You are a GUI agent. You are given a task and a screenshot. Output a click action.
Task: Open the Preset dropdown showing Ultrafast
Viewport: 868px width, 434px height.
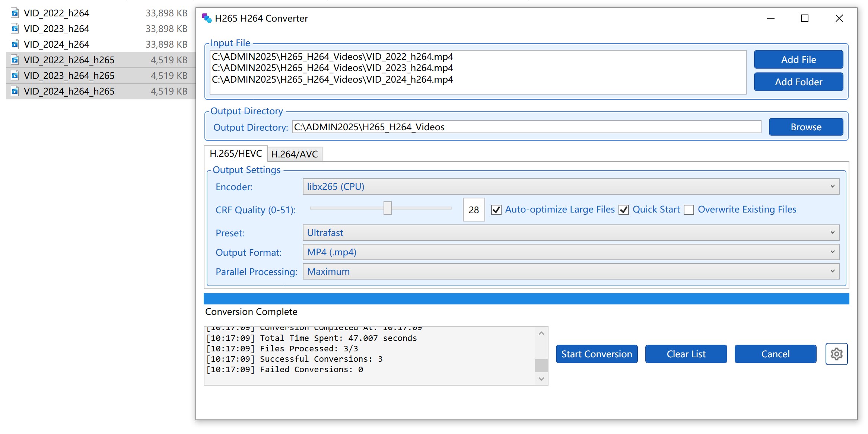click(x=571, y=233)
